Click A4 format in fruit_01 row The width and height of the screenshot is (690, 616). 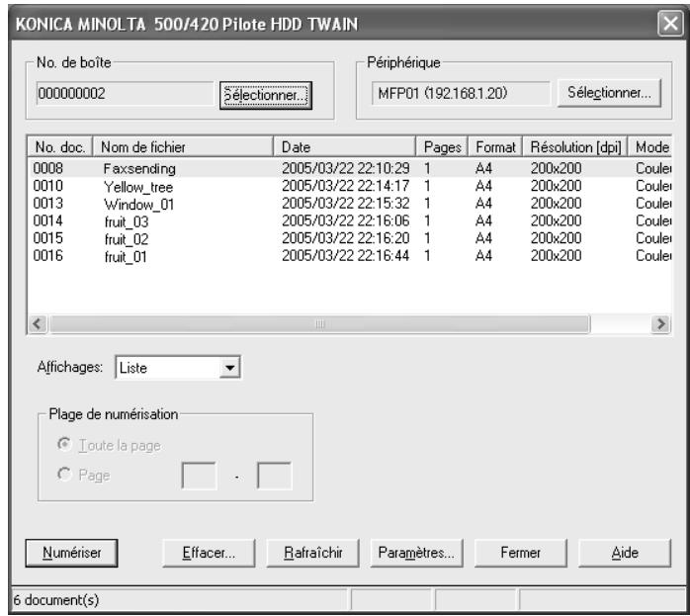coord(483,256)
